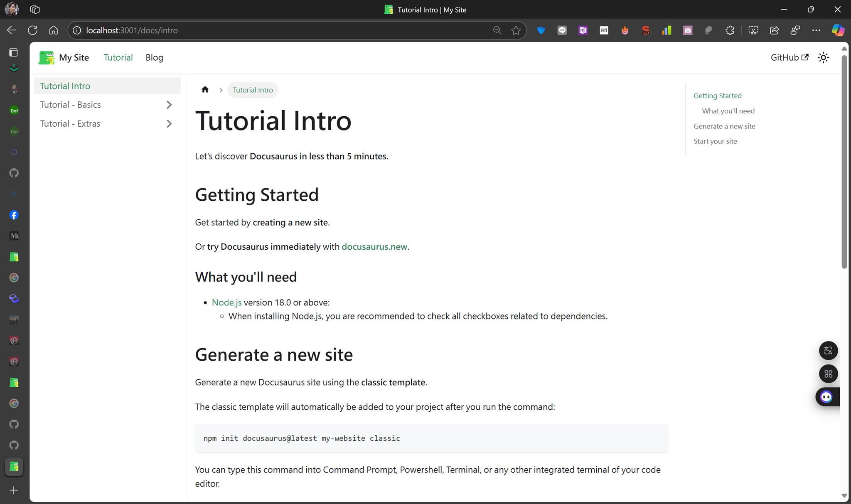Switch to the Facebook vertical tab

tap(14, 215)
